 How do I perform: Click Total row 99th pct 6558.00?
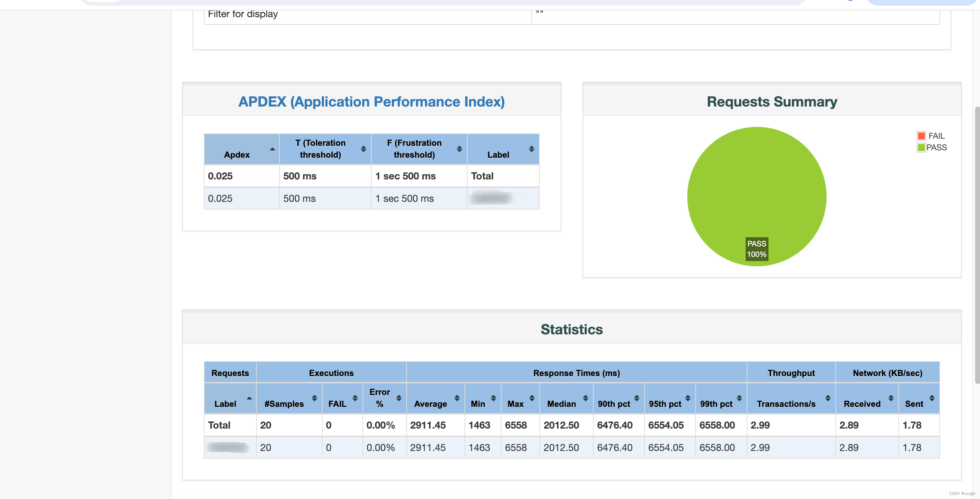point(717,425)
